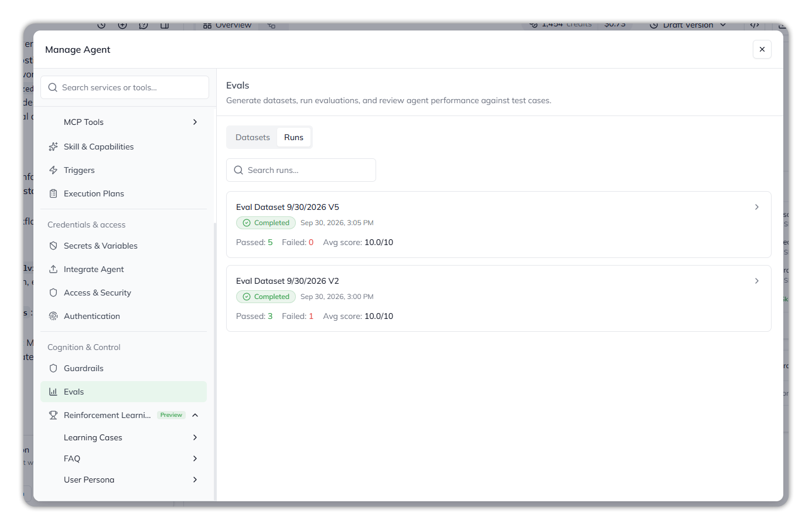Click the Guardrails shield icon

53,368
